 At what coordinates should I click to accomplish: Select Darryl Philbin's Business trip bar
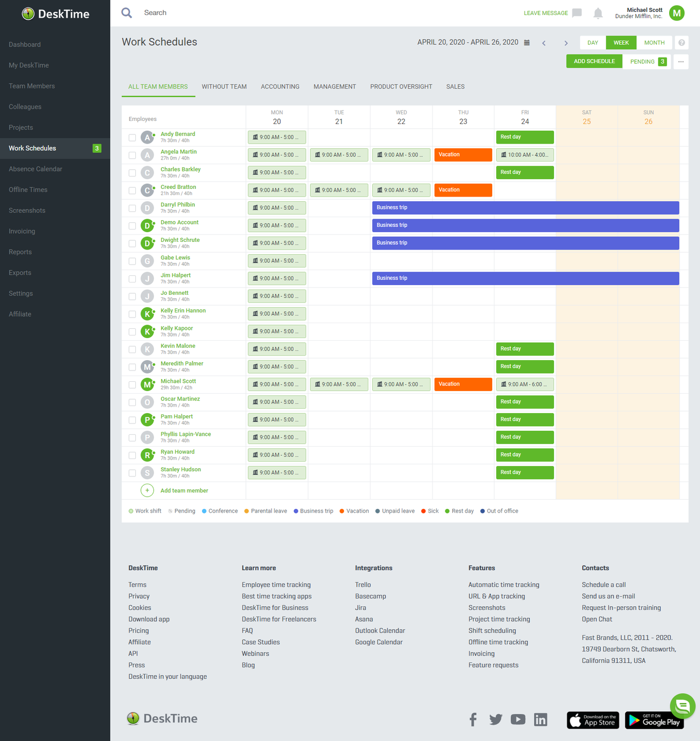click(x=526, y=208)
